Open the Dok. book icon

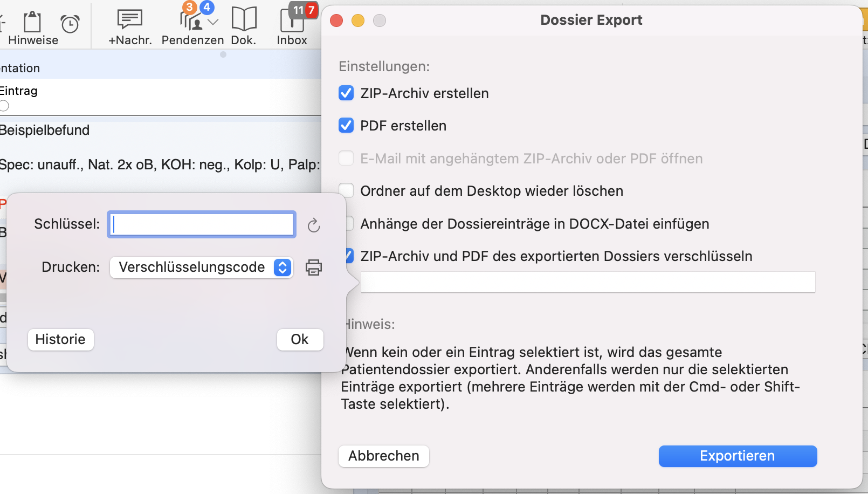244,19
